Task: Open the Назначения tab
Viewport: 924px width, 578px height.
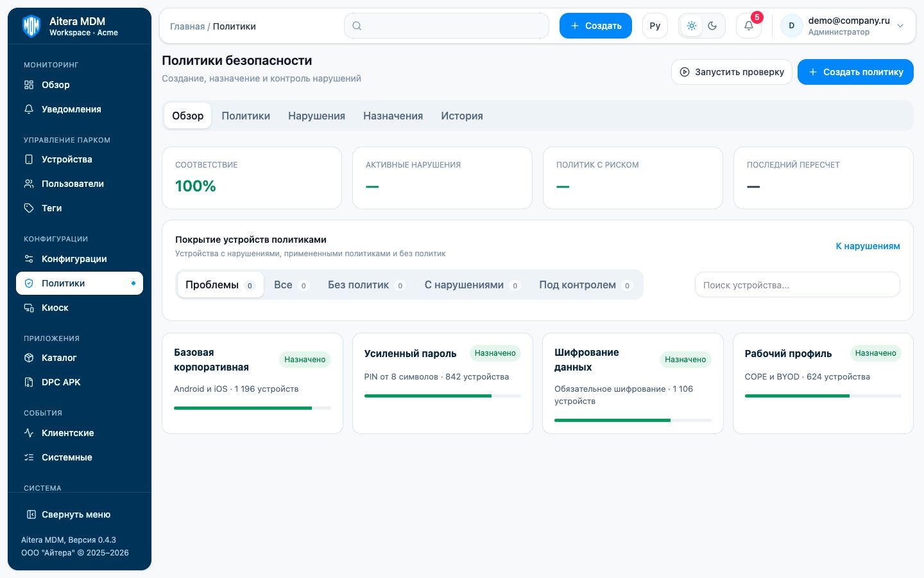Action: 393,116
